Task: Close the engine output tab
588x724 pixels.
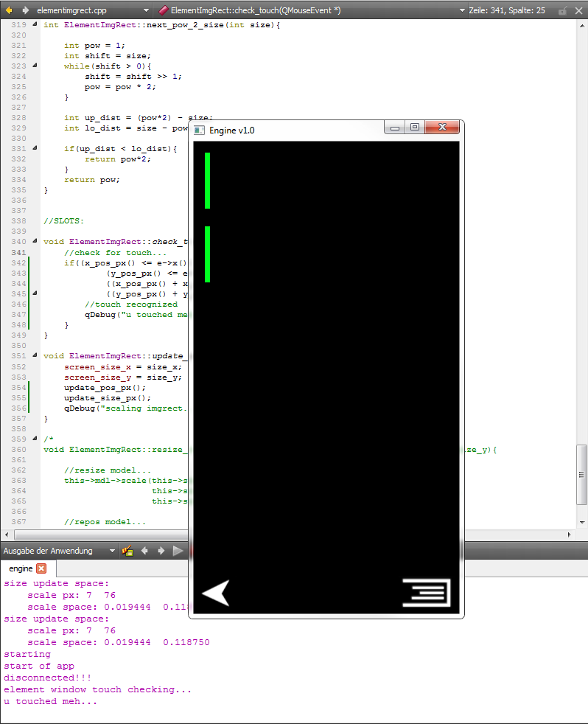Action: 41,568
